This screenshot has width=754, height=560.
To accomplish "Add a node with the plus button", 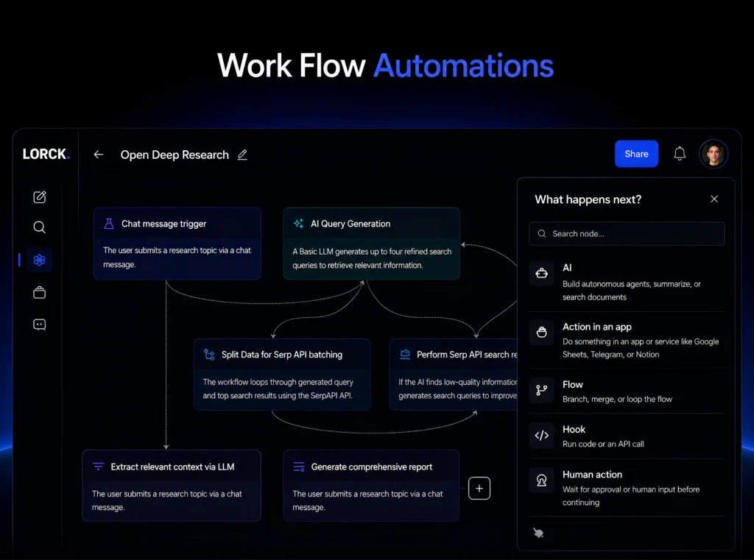I will (x=479, y=489).
